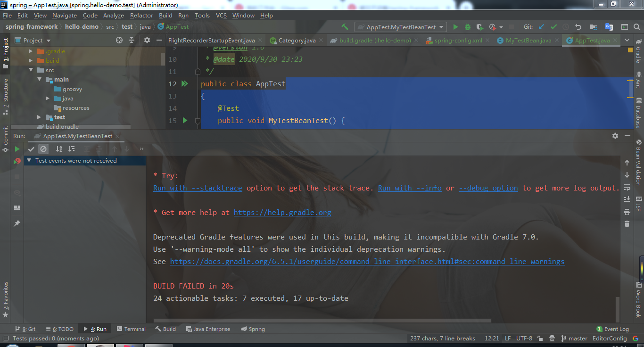This screenshot has height=347, width=644.
Task: Toggle Pin Tab in Run panel
Action: point(17,223)
